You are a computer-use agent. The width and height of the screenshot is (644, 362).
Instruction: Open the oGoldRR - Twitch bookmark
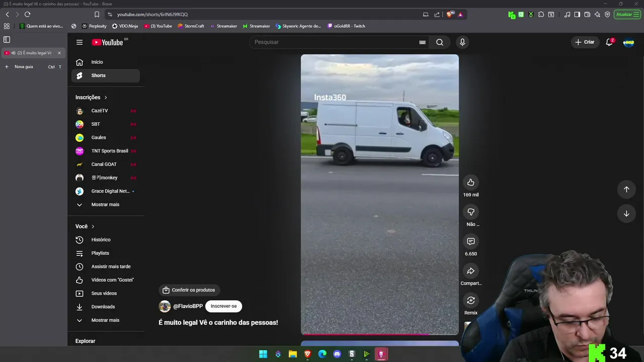(346, 26)
